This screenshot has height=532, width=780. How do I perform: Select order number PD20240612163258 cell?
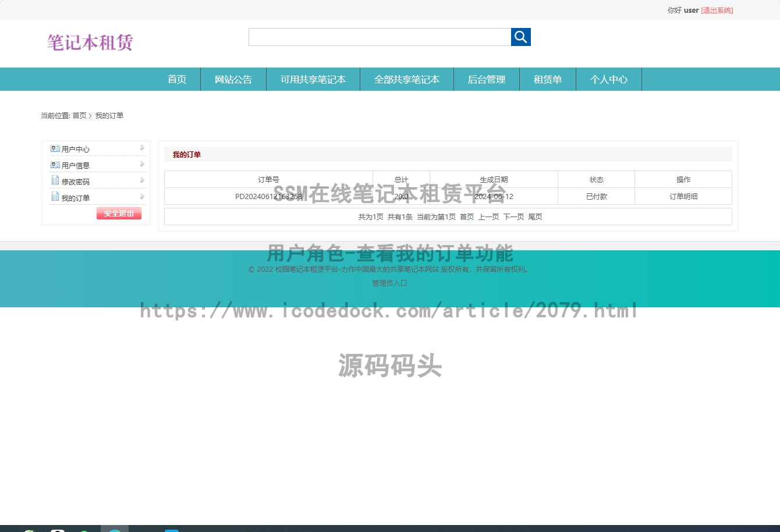pos(268,197)
